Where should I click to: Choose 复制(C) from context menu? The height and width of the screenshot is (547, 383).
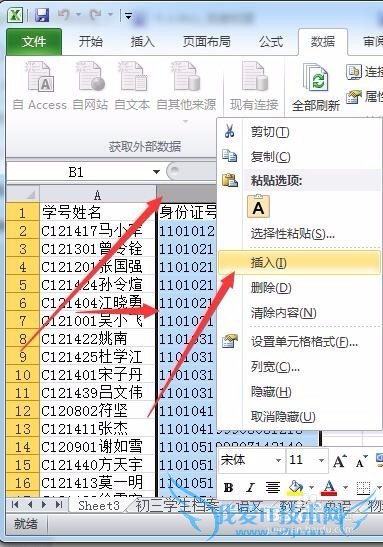click(x=300, y=157)
